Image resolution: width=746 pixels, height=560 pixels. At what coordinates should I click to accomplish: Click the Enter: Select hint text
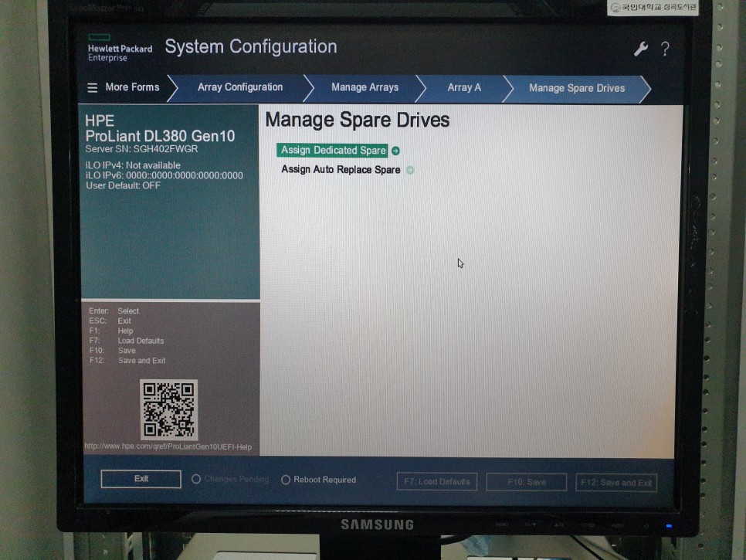pos(114,311)
